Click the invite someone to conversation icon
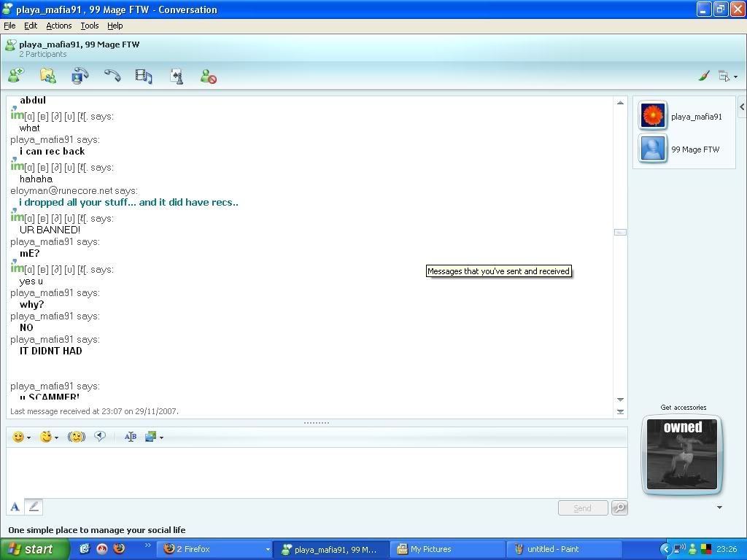The width and height of the screenshot is (747, 560). pyautogui.click(x=15, y=75)
